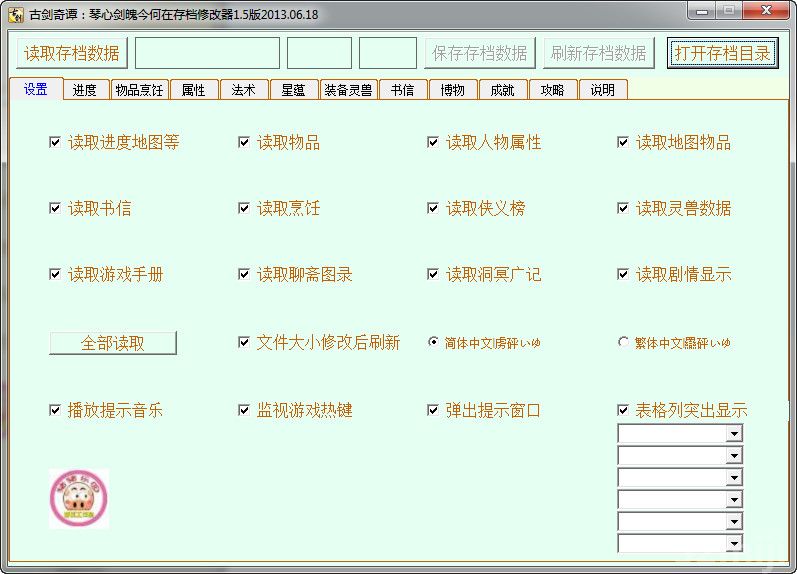Toggle 监视游戏热键 checkbox
Image resolution: width=797 pixels, height=574 pixels.
pos(244,410)
